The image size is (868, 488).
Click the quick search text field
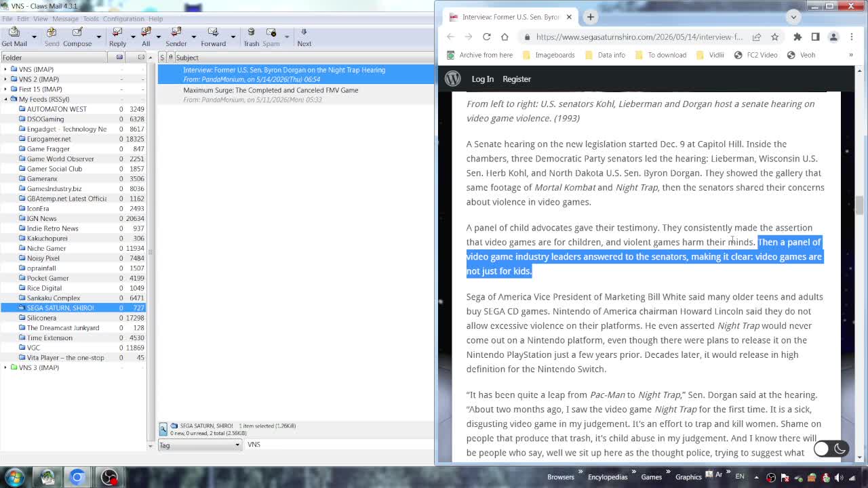pyautogui.click(x=339, y=445)
